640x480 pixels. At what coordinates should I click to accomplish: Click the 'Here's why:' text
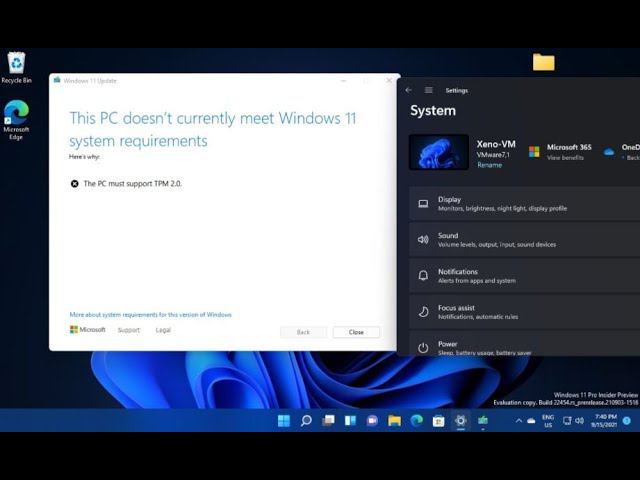[x=84, y=157]
